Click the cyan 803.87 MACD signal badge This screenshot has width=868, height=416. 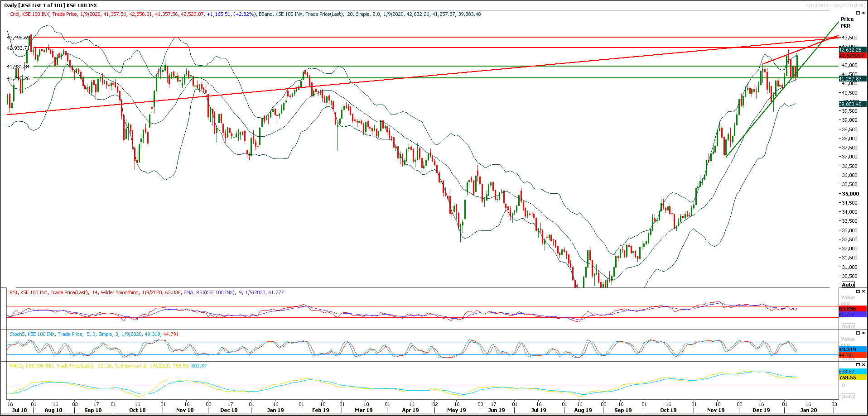tap(849, 371)
